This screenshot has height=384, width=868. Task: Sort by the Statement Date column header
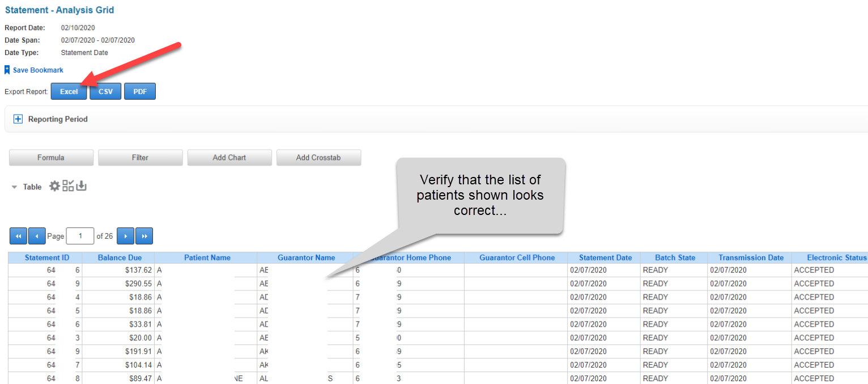[605, 258]
